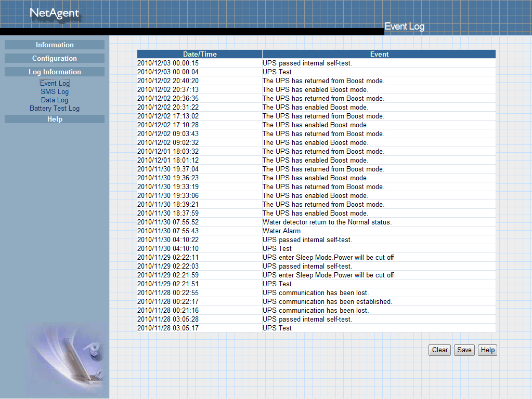Select timestamp 2010/11/30 19:33:06

click(168, 195)
